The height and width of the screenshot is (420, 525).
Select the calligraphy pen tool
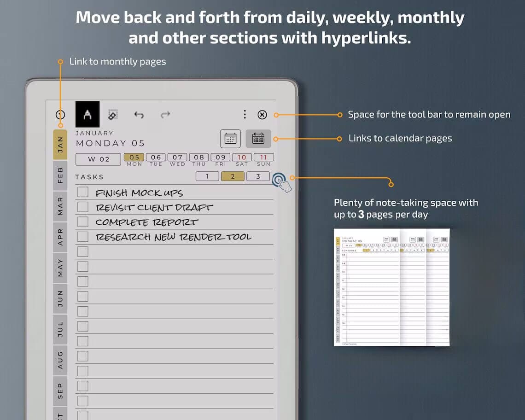coord(87,115)
